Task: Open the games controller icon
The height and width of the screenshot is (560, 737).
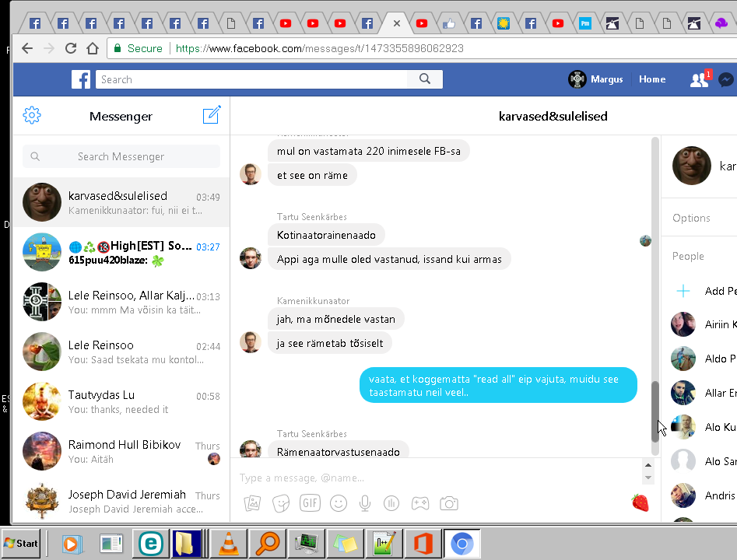Action: (x=420, y=504)
